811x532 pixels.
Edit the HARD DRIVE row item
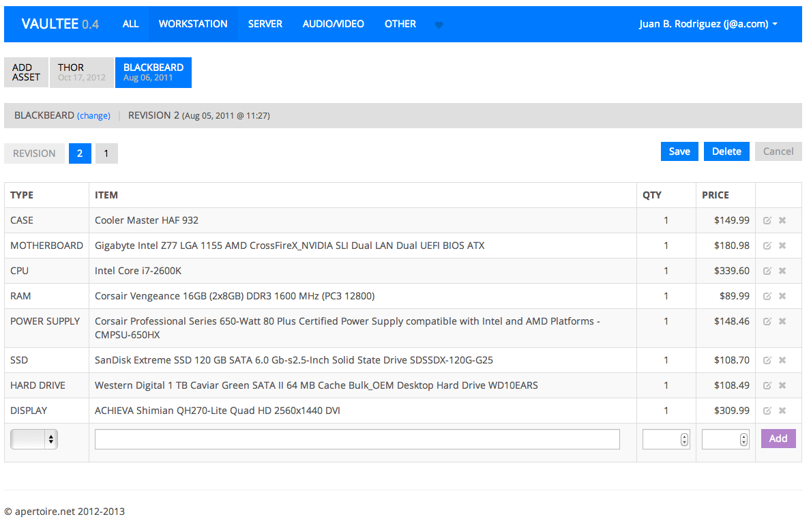(767, 385)
